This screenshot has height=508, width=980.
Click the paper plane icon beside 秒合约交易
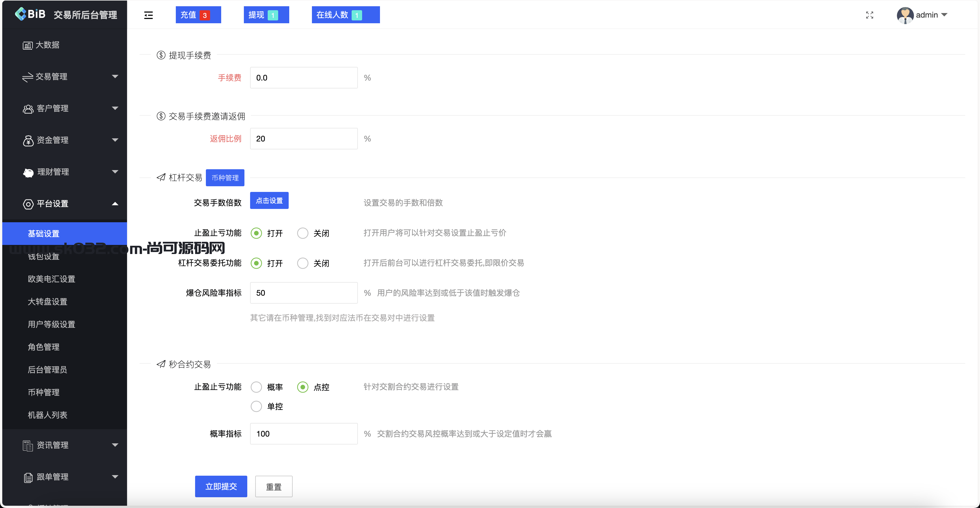tap(161, 364)
